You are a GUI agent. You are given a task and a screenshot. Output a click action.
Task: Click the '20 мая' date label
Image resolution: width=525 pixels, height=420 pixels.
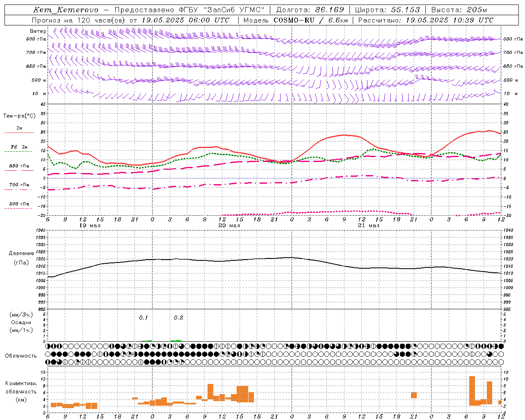[x=229, y=226]
